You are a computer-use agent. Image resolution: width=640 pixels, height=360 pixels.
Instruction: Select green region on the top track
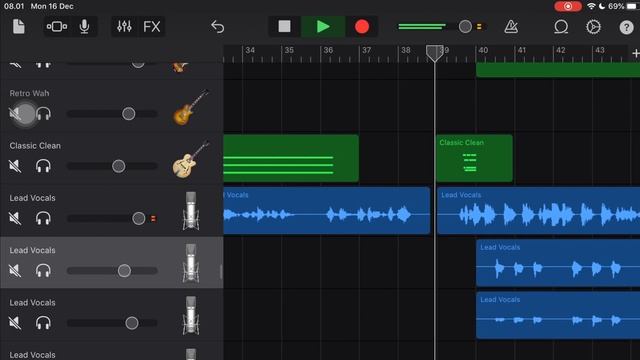[558, 70]
